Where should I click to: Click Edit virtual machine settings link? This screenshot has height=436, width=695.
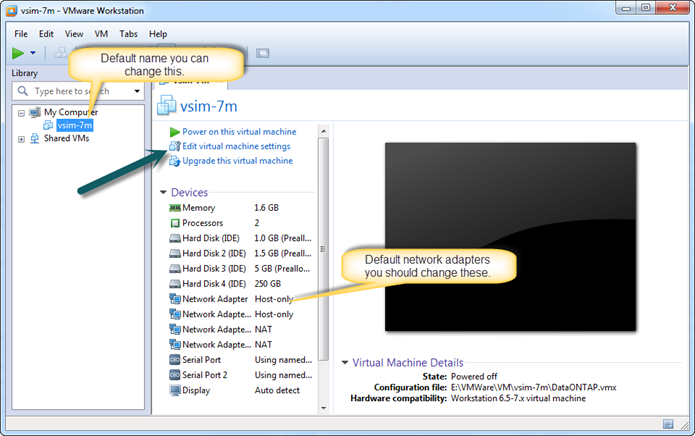236,146
